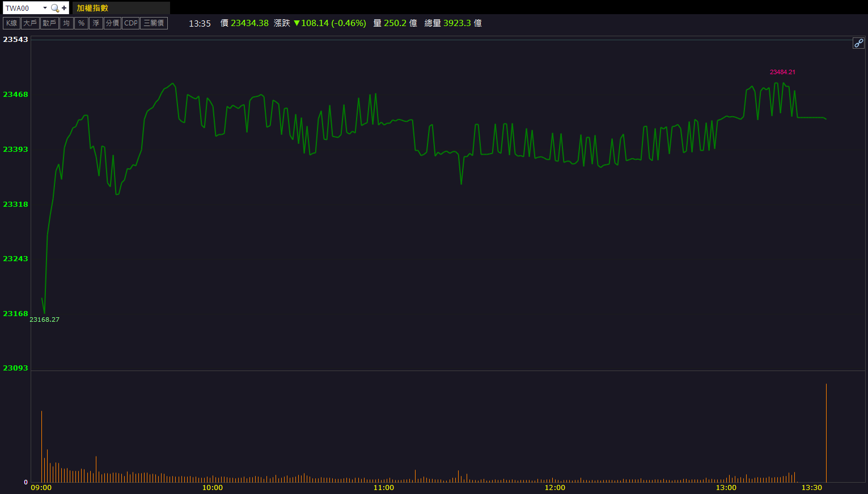
Task: Click the price value 23434.38
Action: point(249,23)
